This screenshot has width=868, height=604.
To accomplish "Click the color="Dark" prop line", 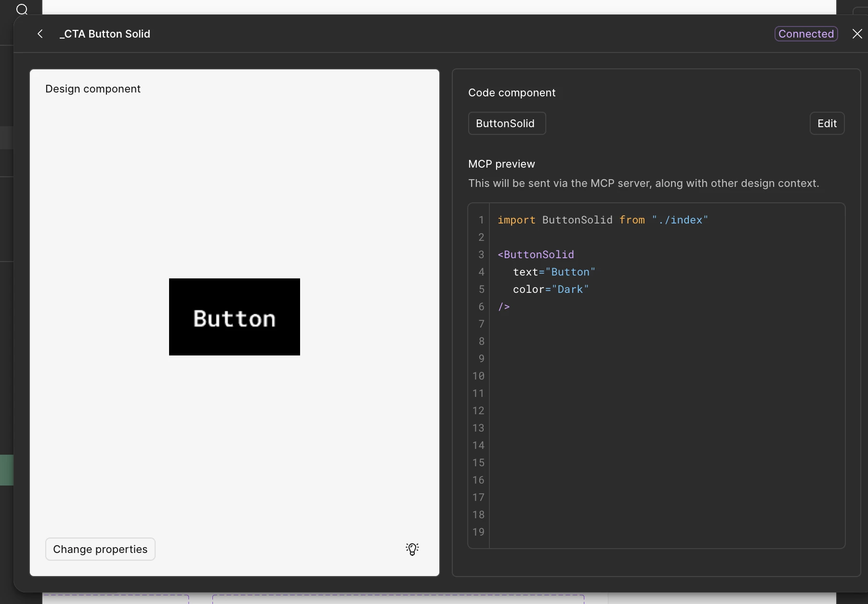I will [551, 289].
